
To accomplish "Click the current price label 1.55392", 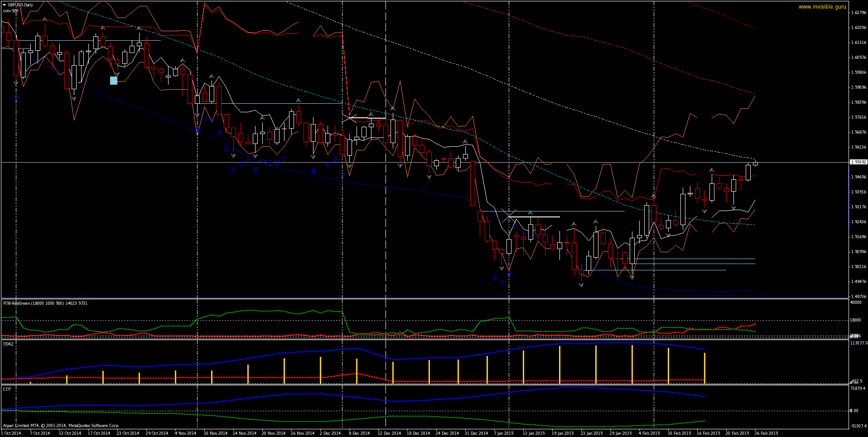I will 858,162.
